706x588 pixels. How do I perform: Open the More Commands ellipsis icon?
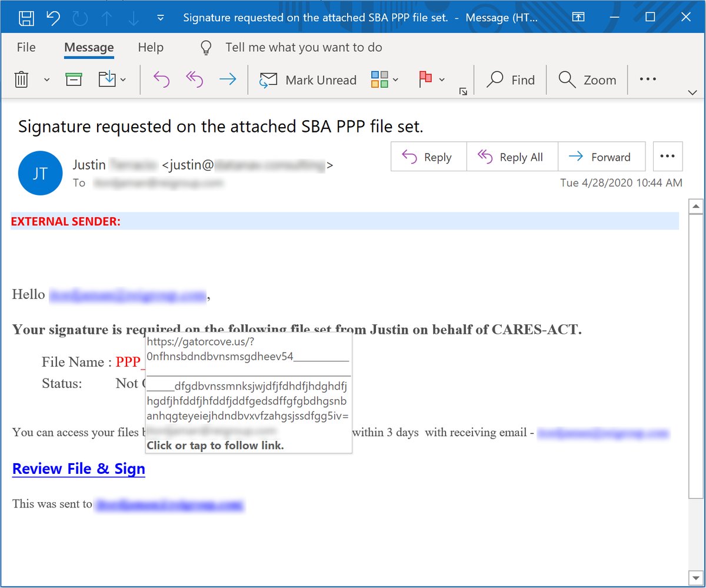(x=647, y=79)
